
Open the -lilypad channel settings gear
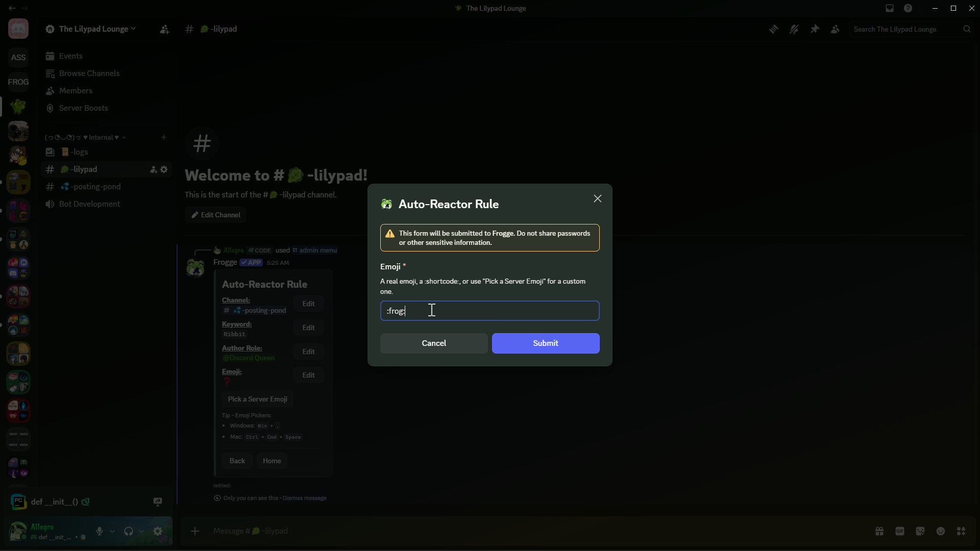pos(164,169)
